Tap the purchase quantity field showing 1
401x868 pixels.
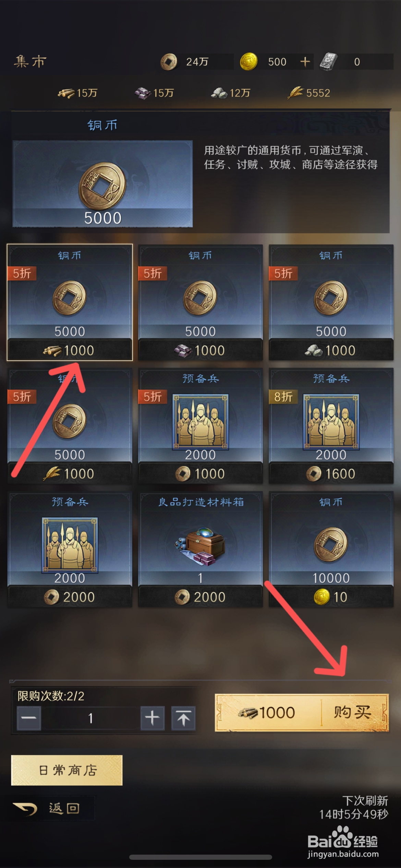[90, 718]
